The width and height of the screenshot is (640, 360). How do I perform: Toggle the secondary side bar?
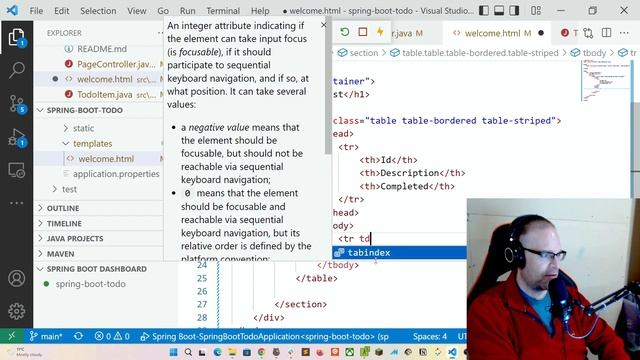[514, 11]
